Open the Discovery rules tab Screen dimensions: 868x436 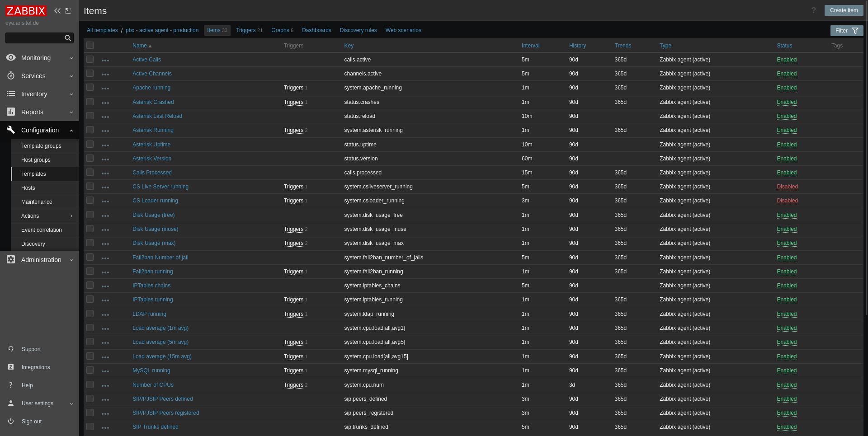[x=358, y=30]
